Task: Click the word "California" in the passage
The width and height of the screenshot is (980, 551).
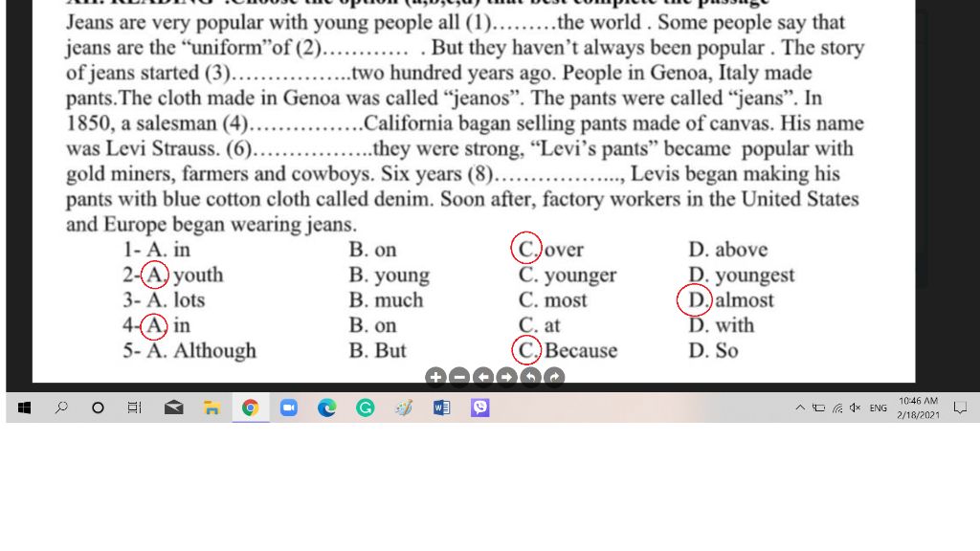Action: 408,123
